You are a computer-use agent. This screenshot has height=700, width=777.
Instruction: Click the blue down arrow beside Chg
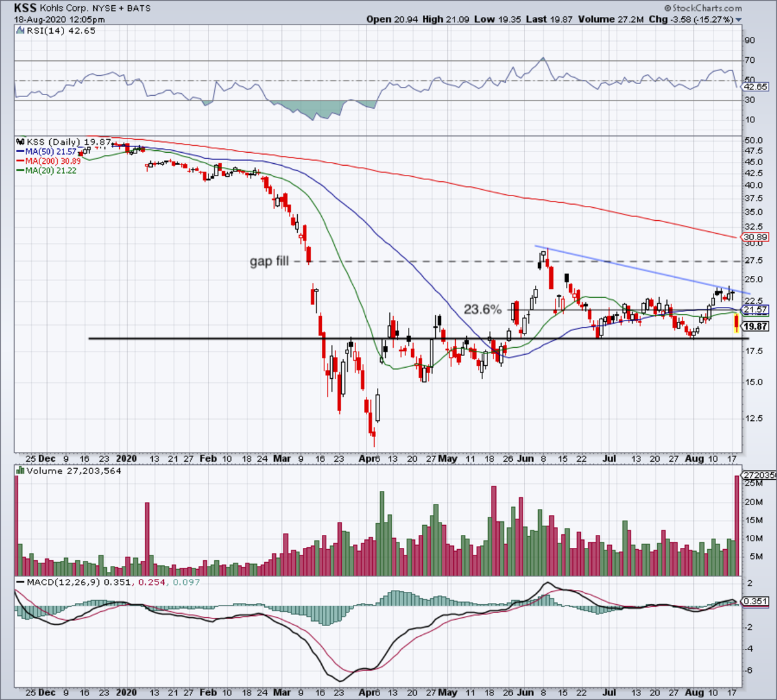739,20
